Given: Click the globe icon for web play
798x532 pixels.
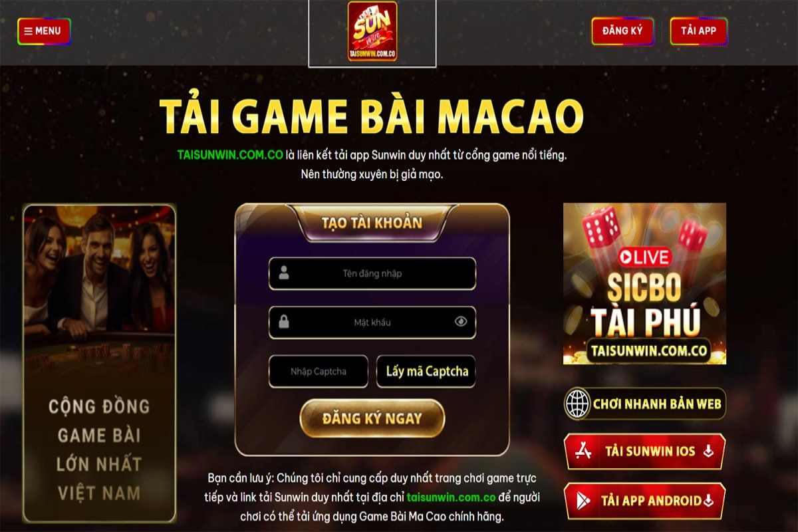Looking at the screenshot, I should click(577, 404).
